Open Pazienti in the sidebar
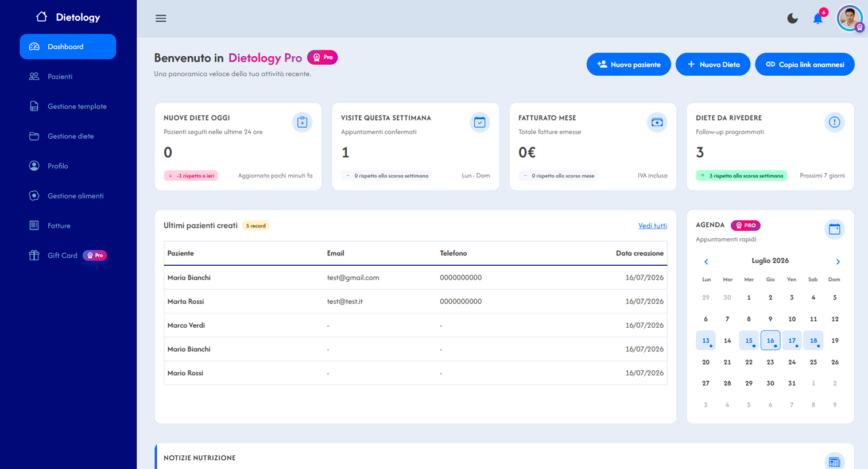The height and width of the screenshot is (469, 868). click(x=68, y=76)
